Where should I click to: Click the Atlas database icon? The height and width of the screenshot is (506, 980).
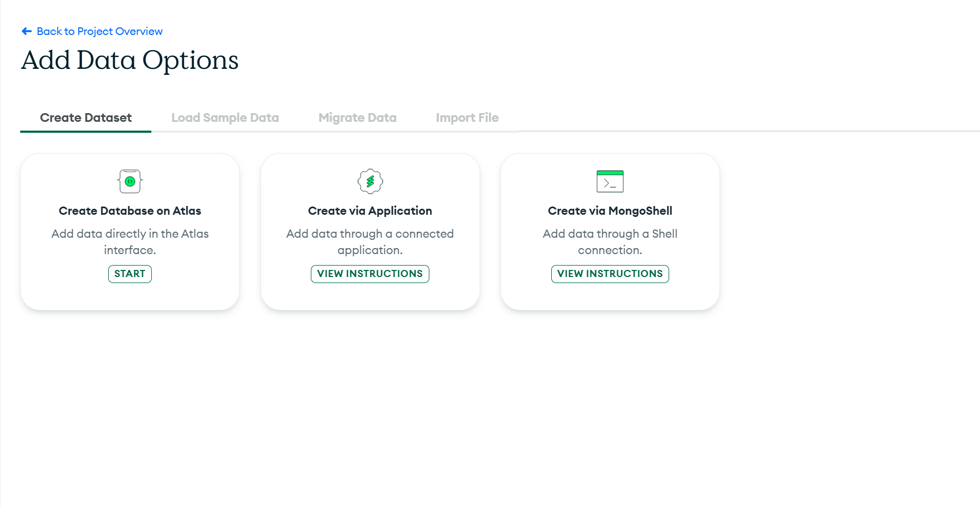click(130, 181)
